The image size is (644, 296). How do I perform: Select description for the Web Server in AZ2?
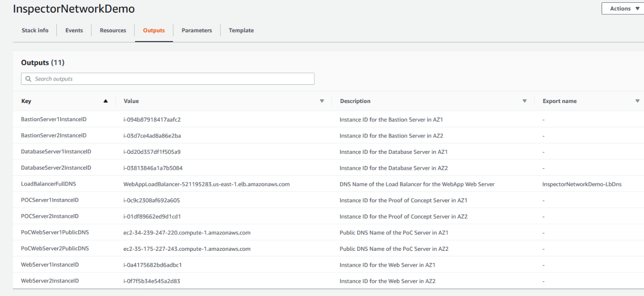(387, 281)
